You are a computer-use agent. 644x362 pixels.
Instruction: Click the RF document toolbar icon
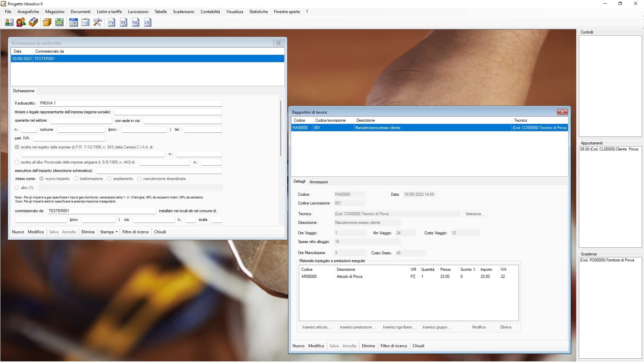pyautogui.click(x=123, y=22)
